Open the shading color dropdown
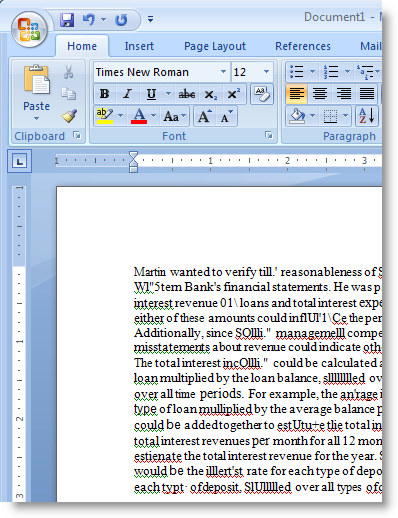The width and height of the screenshot is (398, 518). click(312, 116)
